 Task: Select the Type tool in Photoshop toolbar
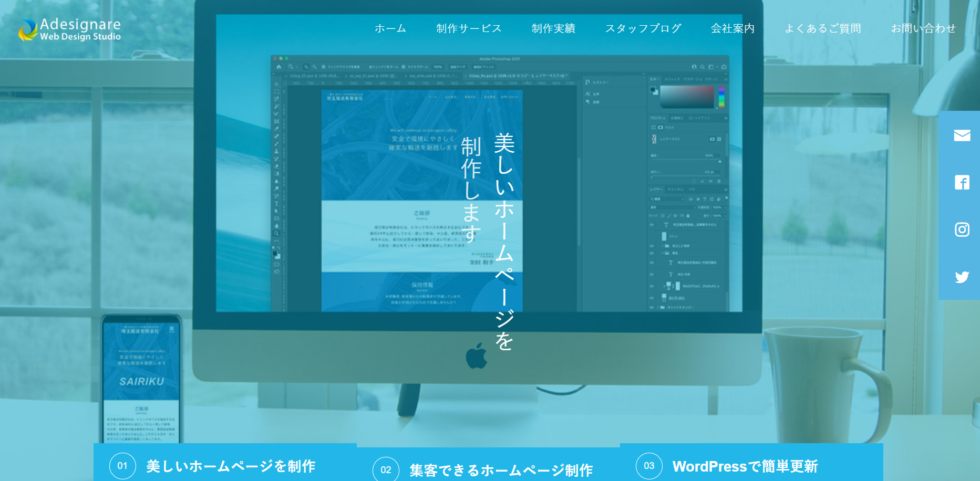(276, 204)
